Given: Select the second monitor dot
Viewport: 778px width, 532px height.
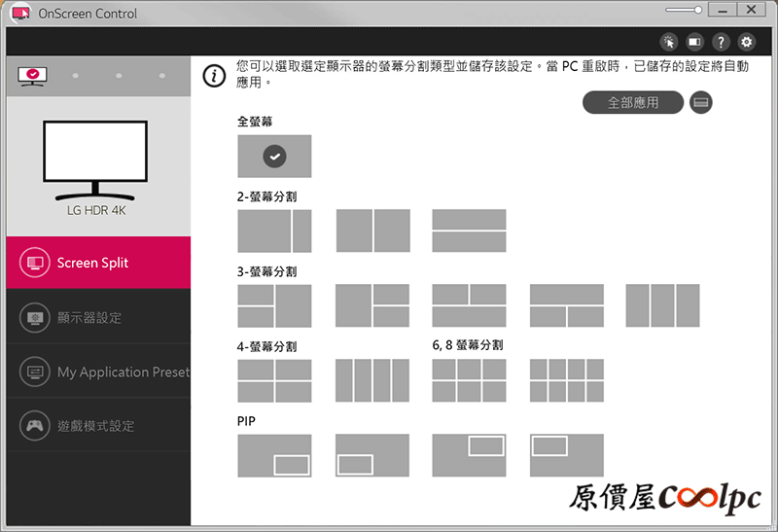Looking at the screenshot, I should coord(76,76).
